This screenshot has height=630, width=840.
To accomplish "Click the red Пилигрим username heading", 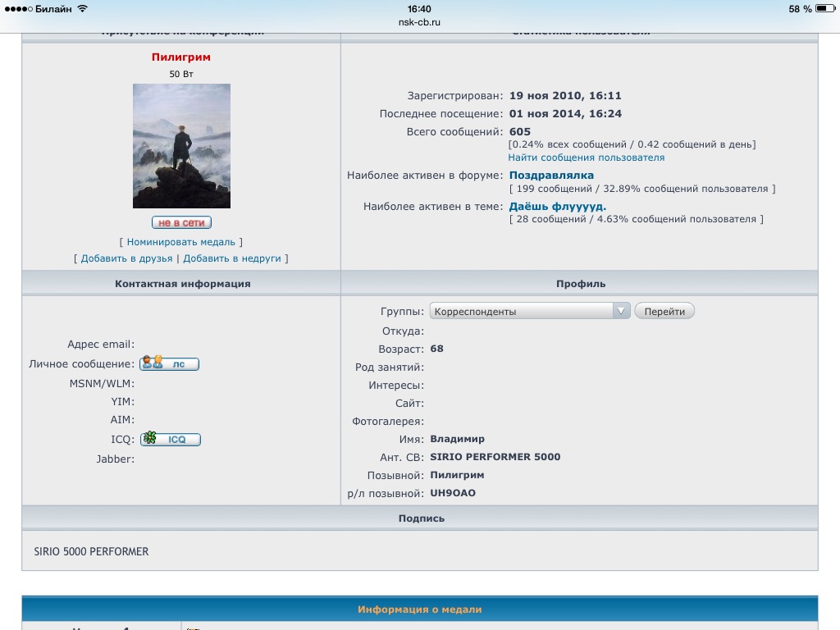I will click(181, 57).
